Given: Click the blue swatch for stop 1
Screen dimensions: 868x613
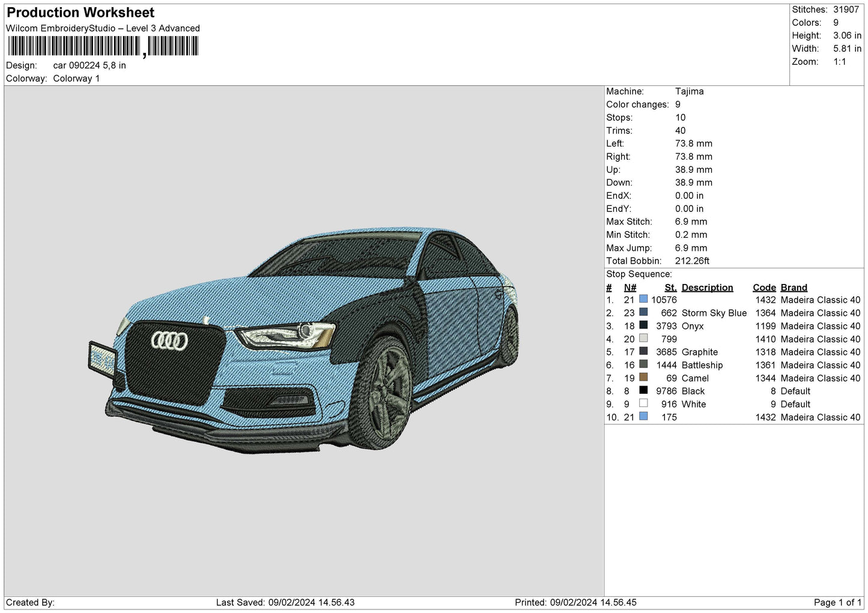Looking at the screenshot, I should coord(643,300).
